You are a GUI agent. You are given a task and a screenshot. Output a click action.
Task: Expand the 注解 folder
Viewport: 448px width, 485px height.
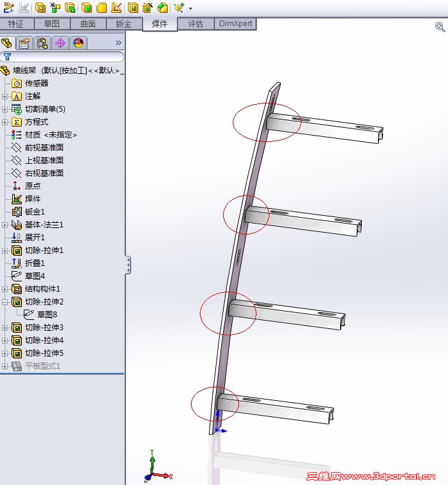click(4, 96)
